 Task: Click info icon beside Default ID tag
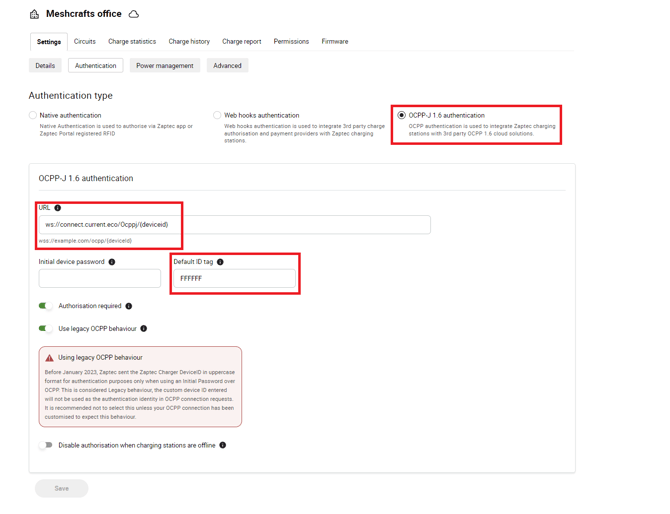220,262
